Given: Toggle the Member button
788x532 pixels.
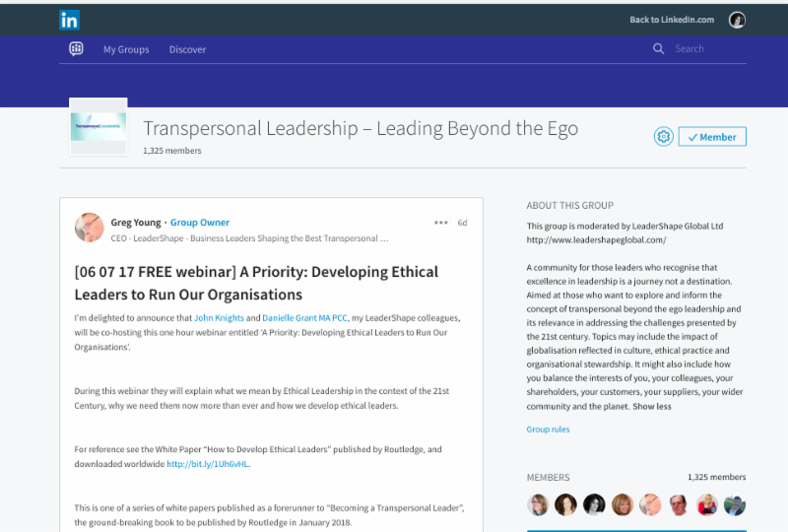Looking at the screenshot, I should coord(712,137).
